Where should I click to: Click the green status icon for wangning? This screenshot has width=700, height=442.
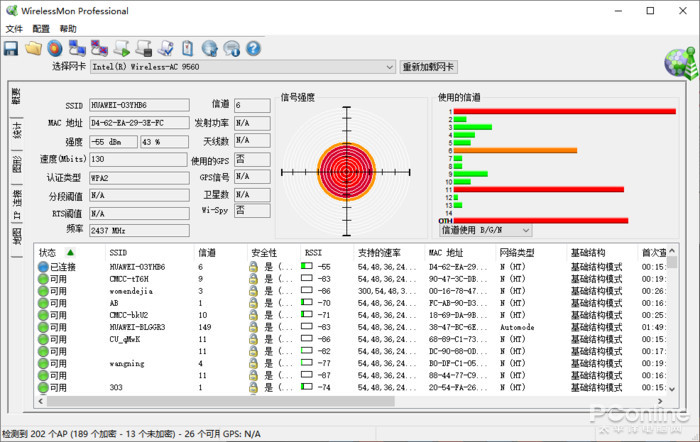click(43, 363)
